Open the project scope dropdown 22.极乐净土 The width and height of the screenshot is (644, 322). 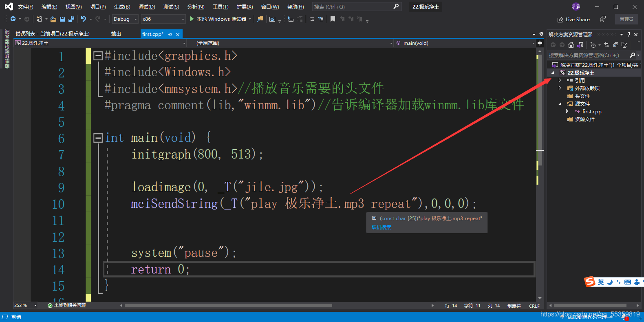tap(100, 43)
